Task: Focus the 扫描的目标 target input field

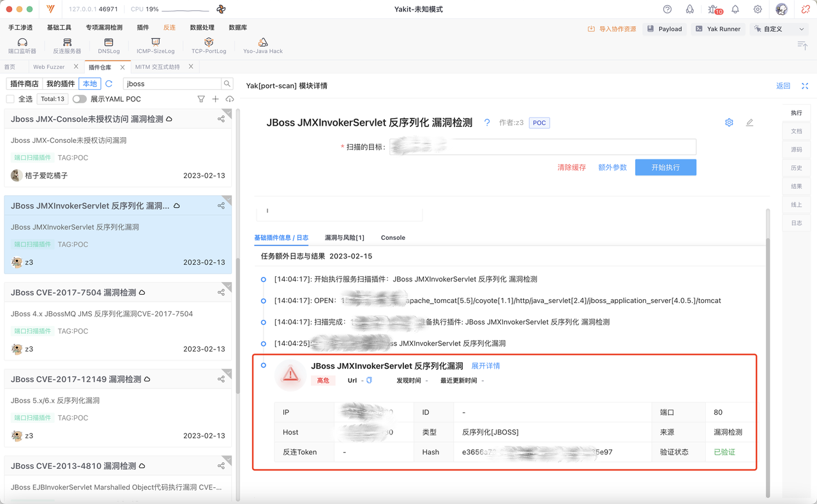Action: [x=543, y=147]
